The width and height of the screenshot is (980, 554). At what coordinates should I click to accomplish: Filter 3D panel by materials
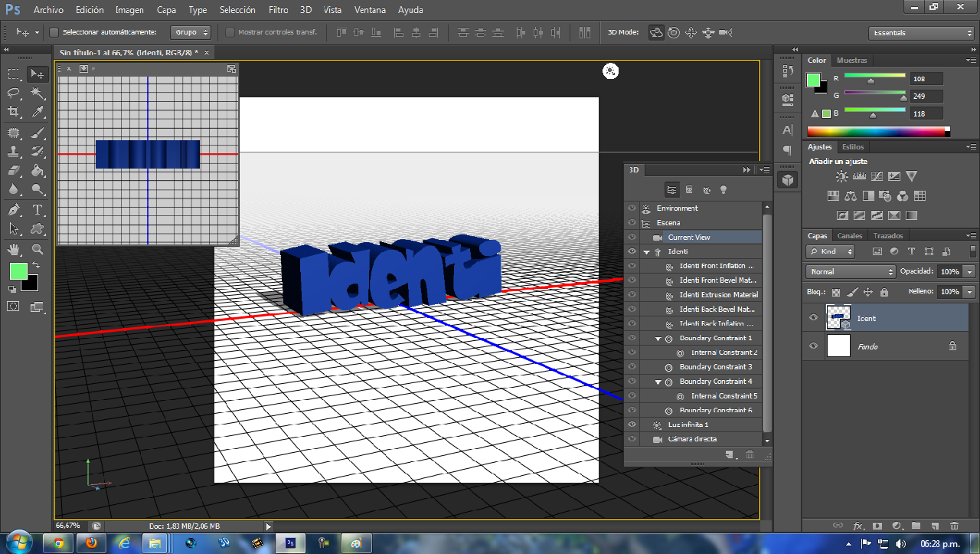coord(706,190)
